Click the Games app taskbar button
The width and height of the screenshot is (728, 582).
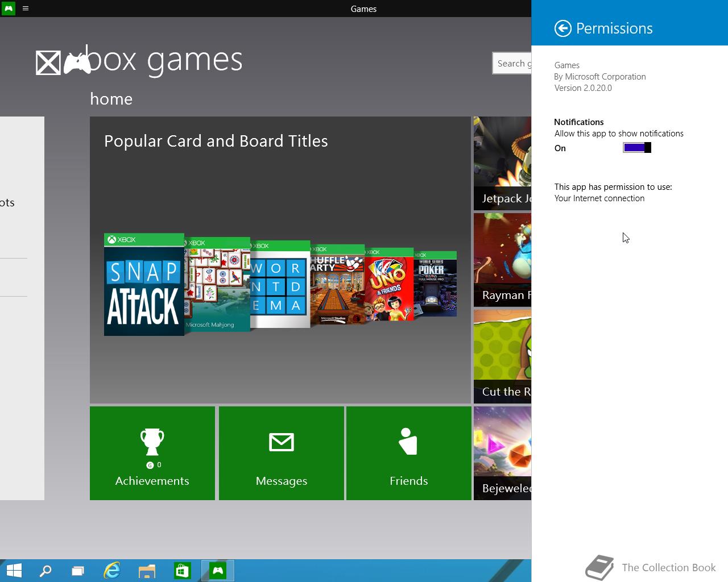218,571
